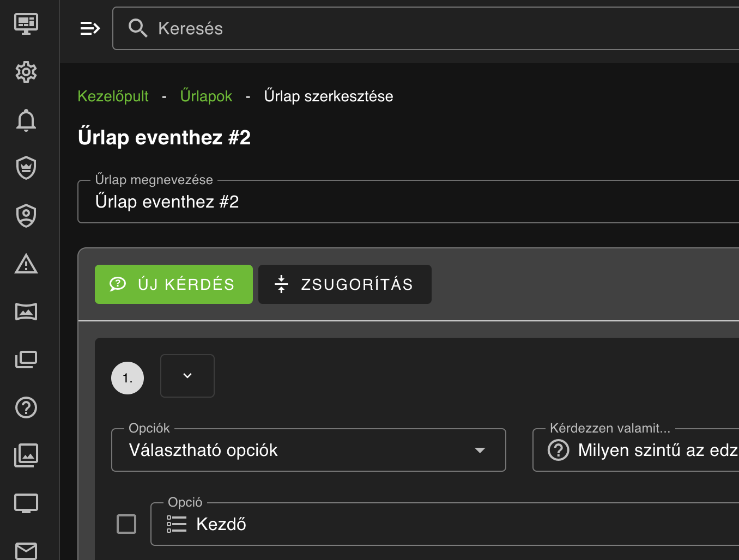739x560 pixels.
Task: Go to Kezelőpult breadcrumb link
Action: point(113,96)
